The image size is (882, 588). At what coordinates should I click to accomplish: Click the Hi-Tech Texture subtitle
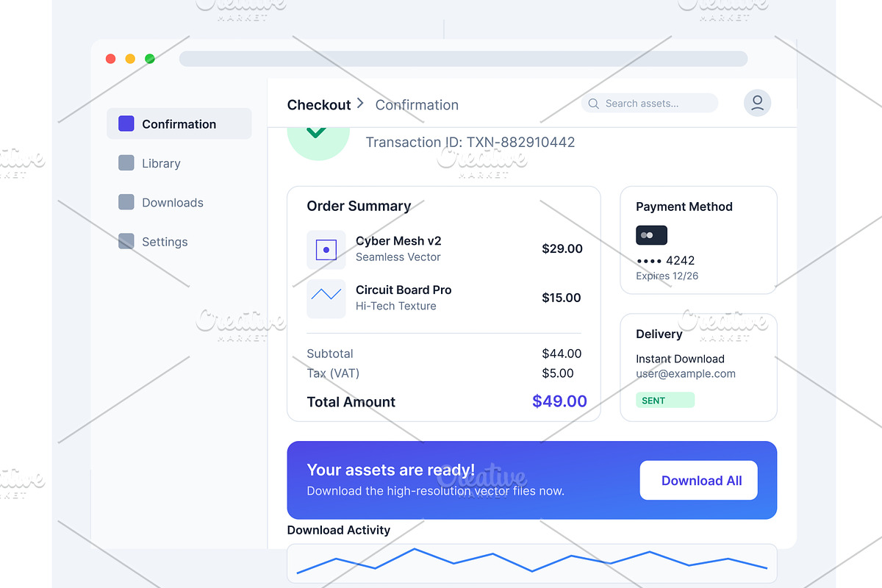click(x=396, y=306)
